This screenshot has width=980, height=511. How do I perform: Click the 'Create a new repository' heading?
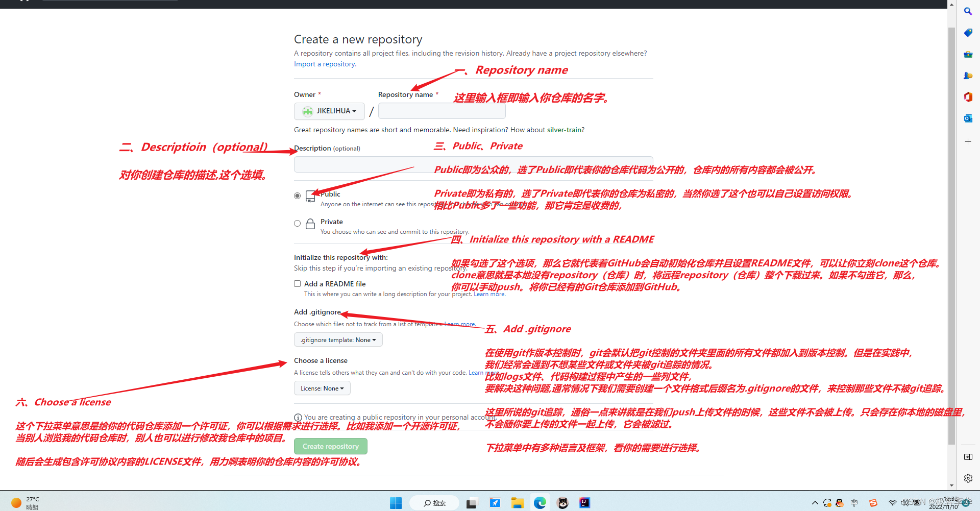[358, 39]
